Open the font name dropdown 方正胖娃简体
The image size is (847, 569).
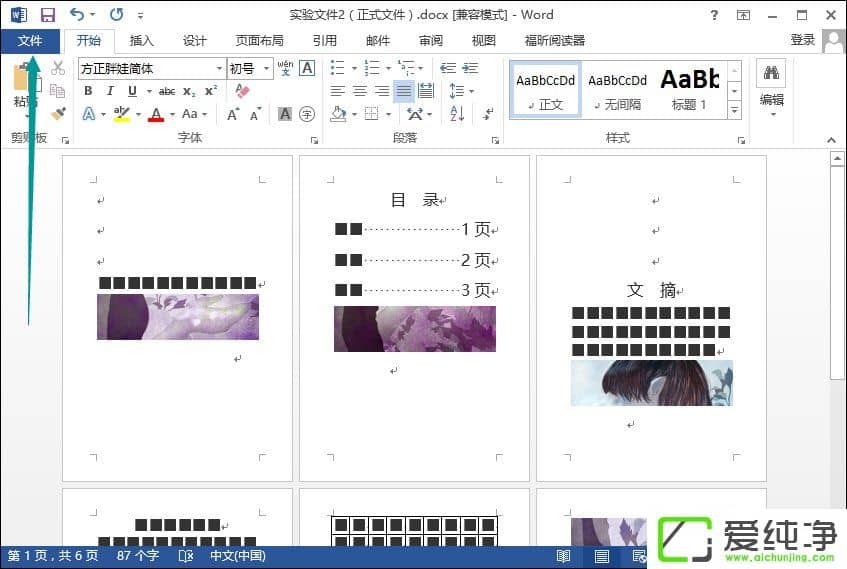point(219,68)
